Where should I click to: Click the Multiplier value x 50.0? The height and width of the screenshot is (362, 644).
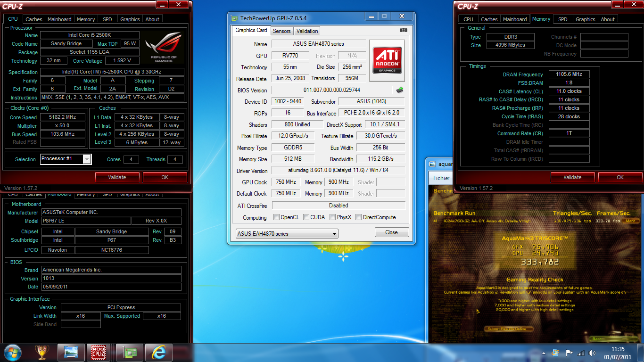[63, 125]
